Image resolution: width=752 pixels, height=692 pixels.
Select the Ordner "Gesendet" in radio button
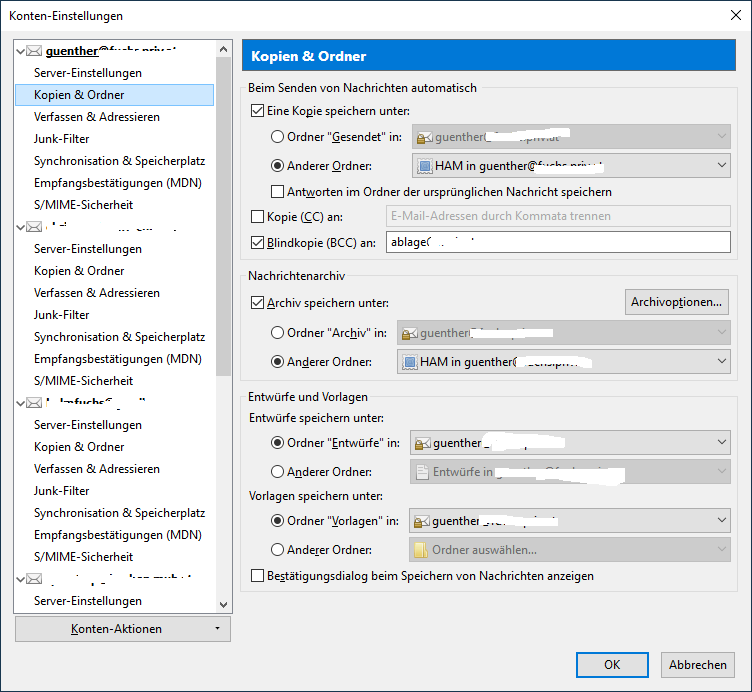click(x=278, y=138)
